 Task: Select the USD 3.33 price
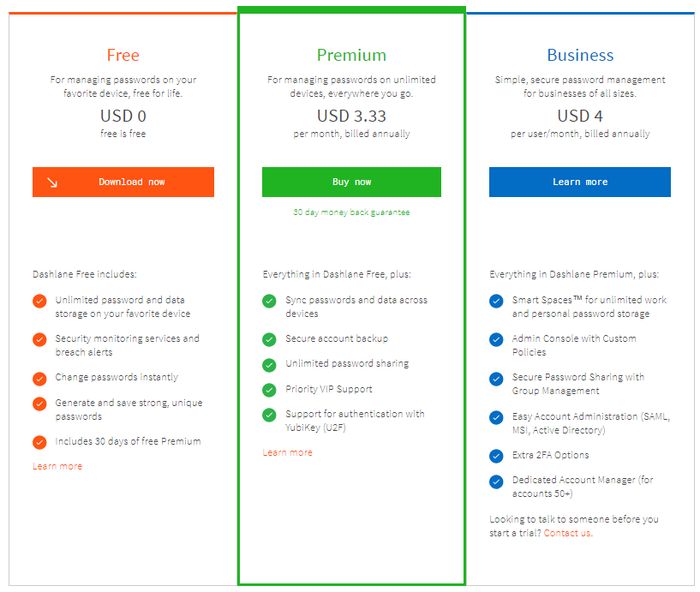coord(352,116)
